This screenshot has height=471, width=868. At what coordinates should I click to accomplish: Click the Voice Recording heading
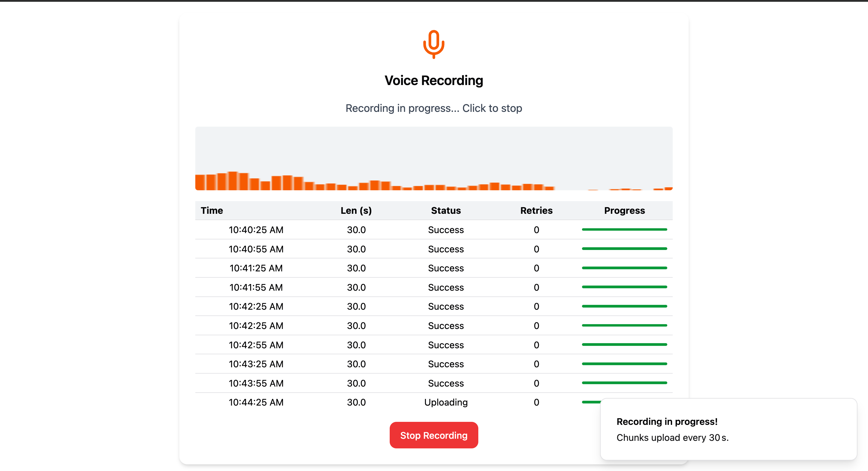point(434,81)
